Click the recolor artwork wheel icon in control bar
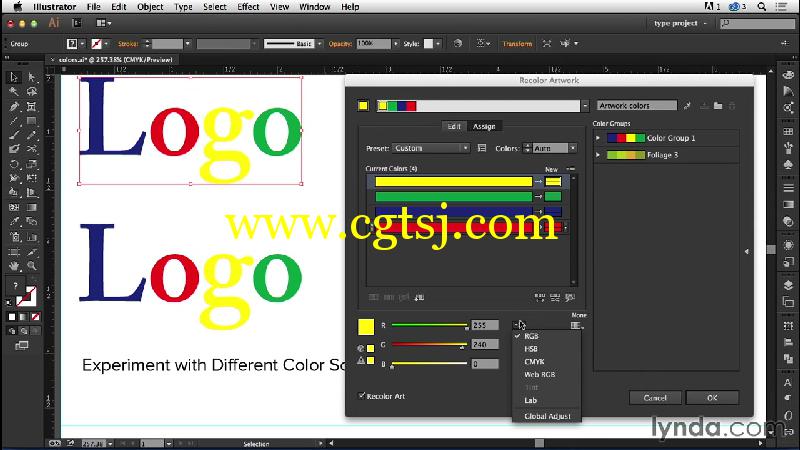The width and height of the screenshot is (800, 450). (458, 43)
